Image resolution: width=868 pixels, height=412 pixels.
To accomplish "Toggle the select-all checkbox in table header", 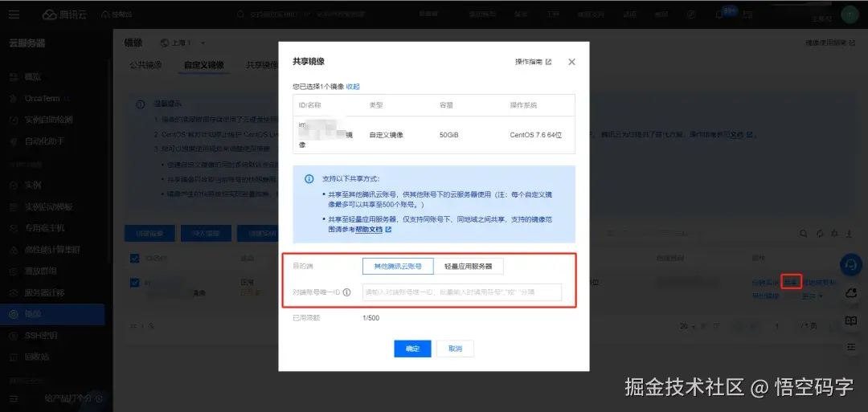I will [134, 258].
